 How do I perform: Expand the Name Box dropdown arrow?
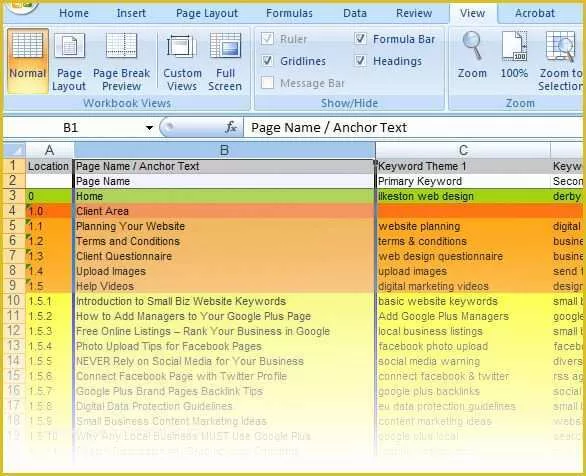pos(149,128)
